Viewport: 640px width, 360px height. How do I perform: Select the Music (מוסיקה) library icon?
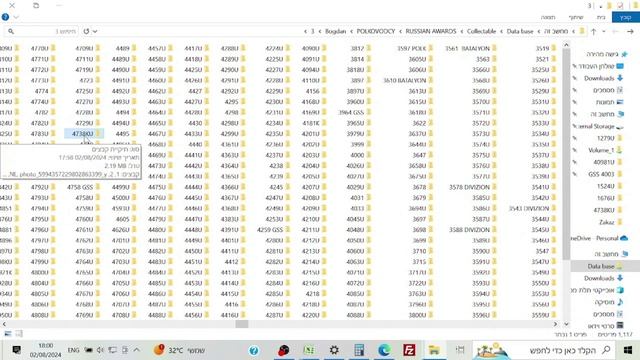(x=620, y=302)
